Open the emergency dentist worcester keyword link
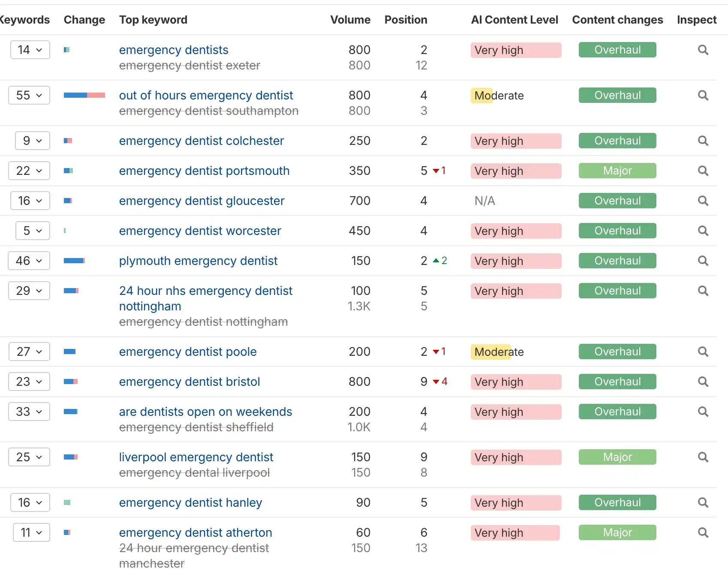This screenshot has height=577, width=728. 200,231
